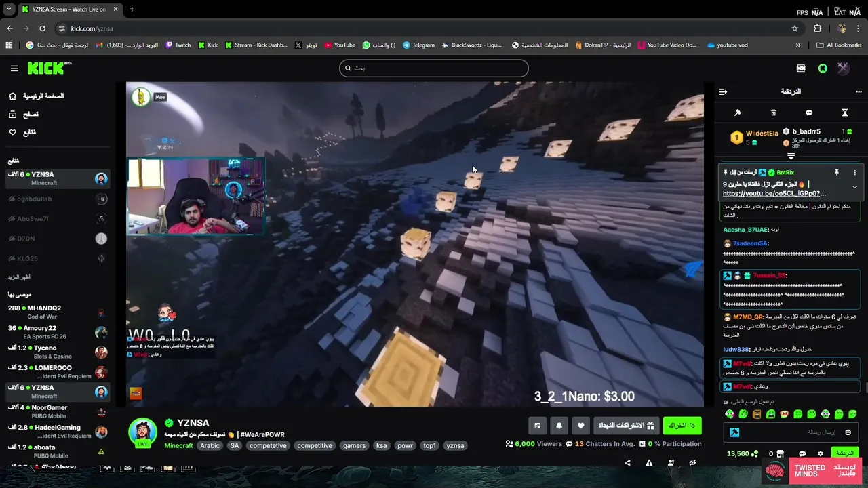Toggle the crossed-eye hide icon below stats

click(x=692, y=463)
